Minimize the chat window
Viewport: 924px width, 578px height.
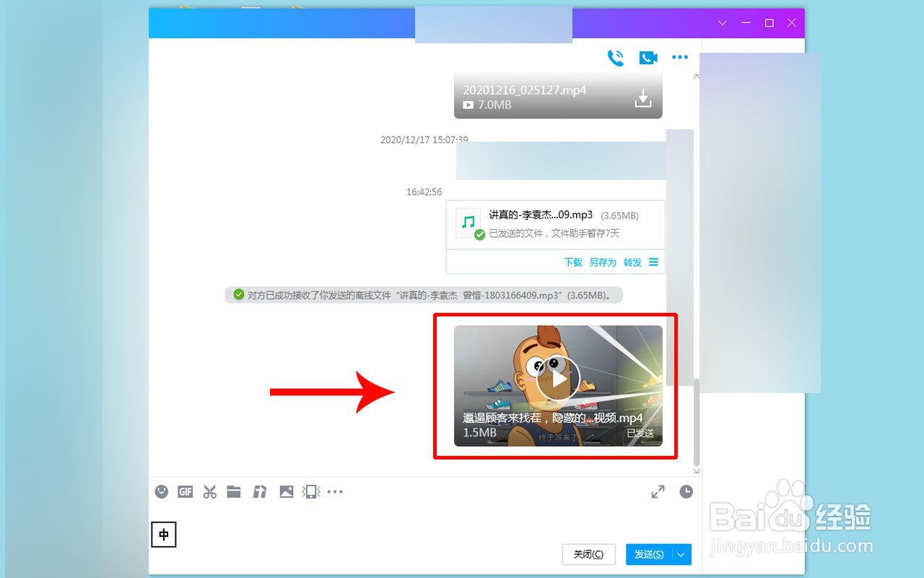tap(746, 23)
